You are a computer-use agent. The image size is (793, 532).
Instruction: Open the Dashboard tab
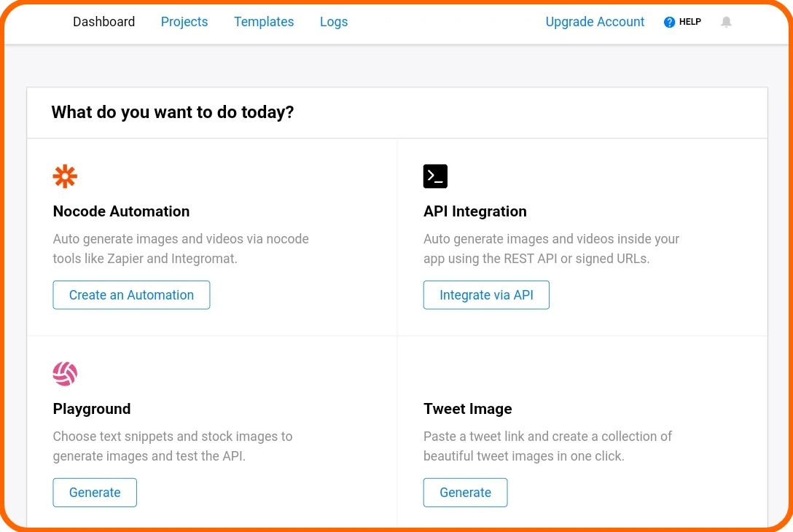point(103,22)
